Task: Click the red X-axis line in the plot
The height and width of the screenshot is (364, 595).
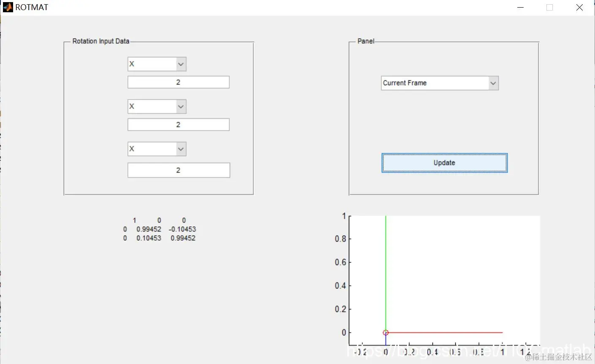Action: point(444,333)
